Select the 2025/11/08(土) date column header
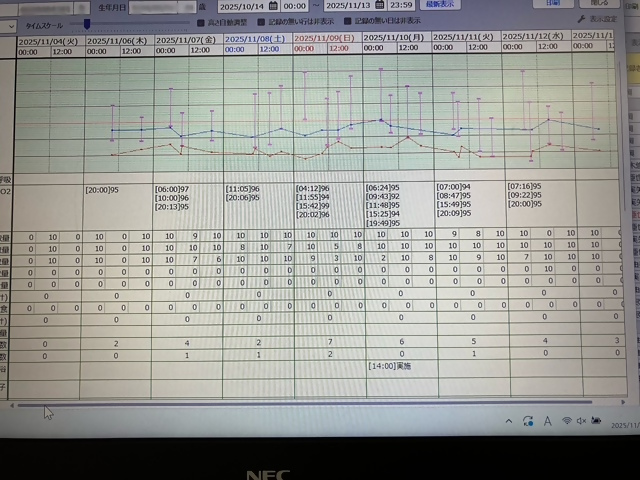Viewport: 640px width, 480px height. pos(256,38)
